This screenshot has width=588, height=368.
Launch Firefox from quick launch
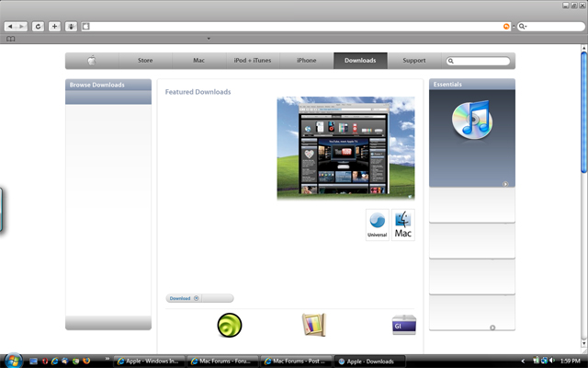(x=86, y=361)
